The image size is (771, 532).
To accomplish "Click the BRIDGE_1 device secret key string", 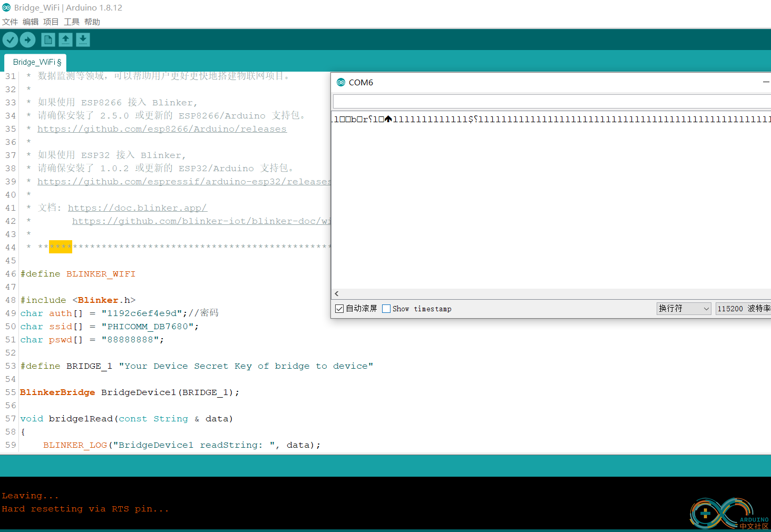I will (x=246, y=366).
